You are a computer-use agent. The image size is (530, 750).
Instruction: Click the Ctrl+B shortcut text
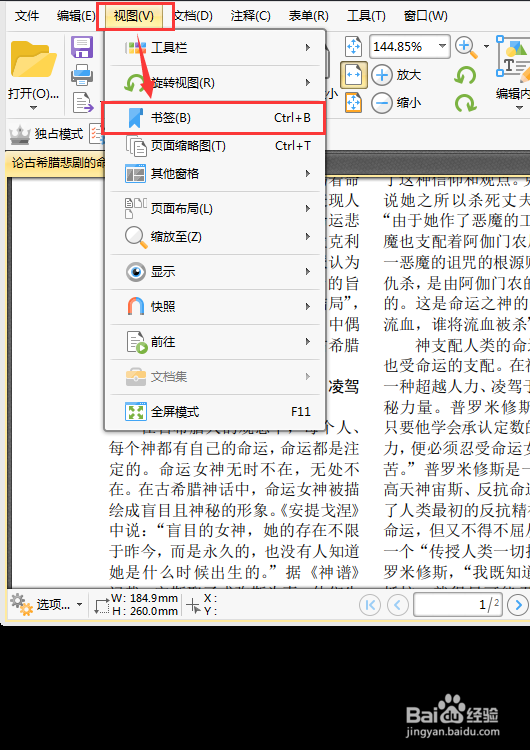292,118
